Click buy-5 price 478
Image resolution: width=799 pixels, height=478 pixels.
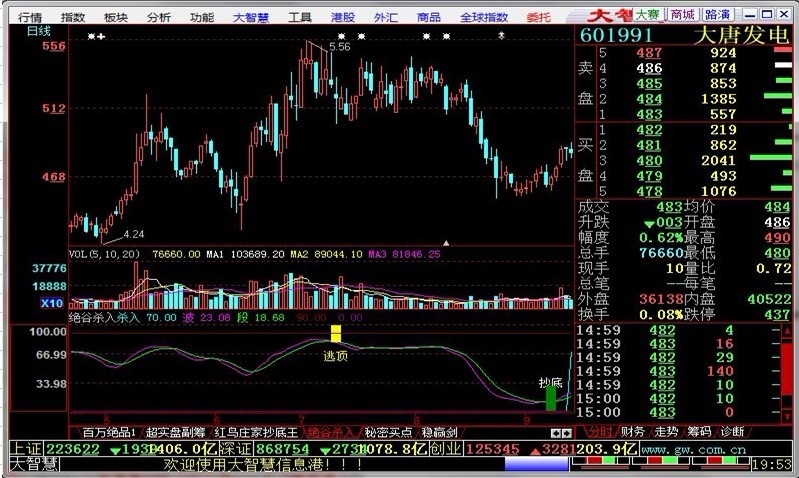coord(649,192)
